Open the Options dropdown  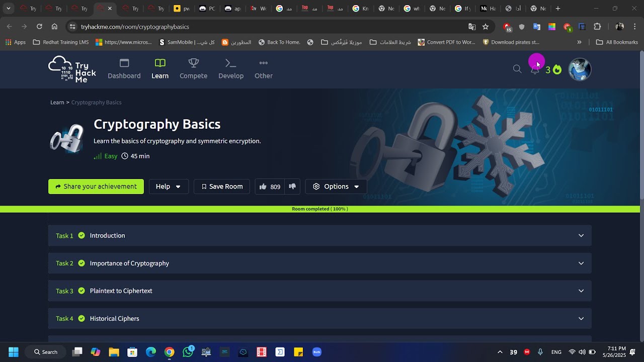(336, 187)
